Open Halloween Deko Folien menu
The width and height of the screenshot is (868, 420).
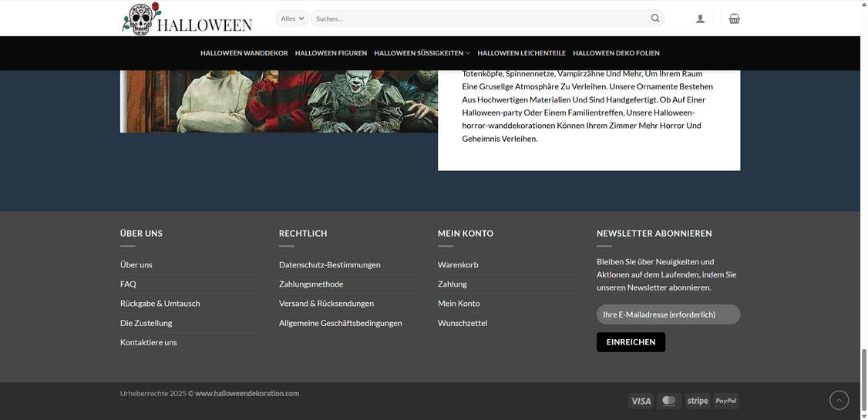616,53
